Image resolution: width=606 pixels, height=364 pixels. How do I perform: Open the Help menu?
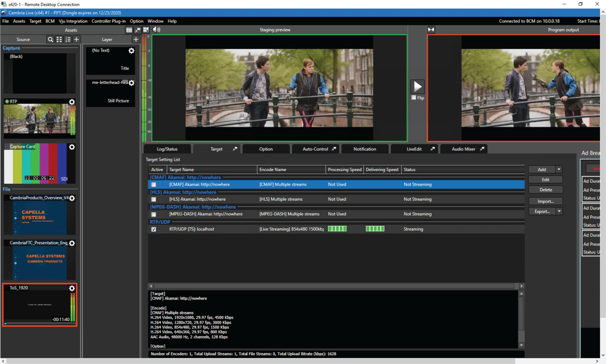click(x=172, y=21)
